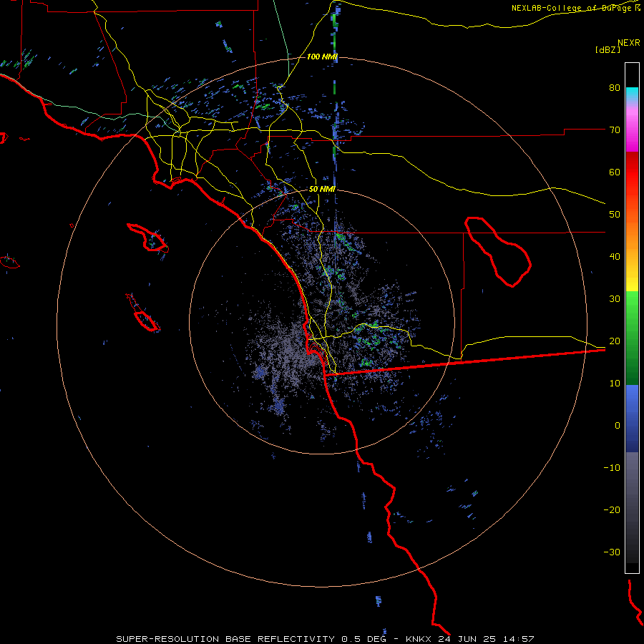Viewport: 644px width, 644px height.
Task: Click the "[dBZ]" unit label above the scale
Action: (608, 49)
